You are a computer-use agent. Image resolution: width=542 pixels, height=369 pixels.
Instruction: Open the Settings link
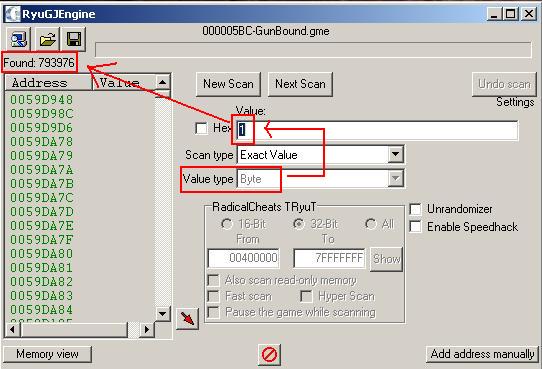(x=515, y=102)
